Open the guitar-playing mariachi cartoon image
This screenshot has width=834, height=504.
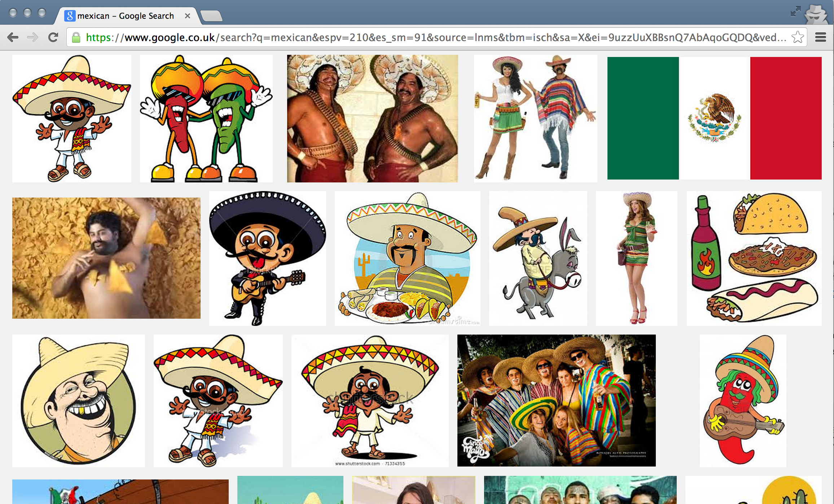coord(267,258)
